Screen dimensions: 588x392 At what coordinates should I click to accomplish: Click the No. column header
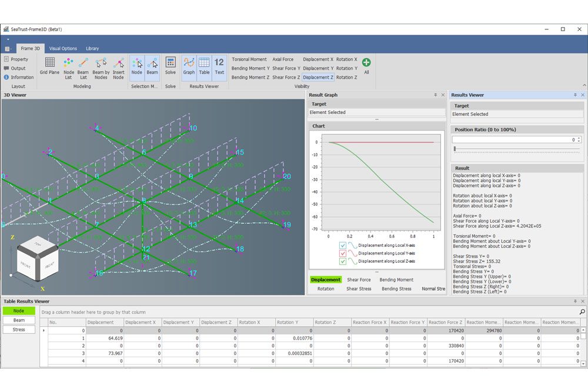pos(67,322)
